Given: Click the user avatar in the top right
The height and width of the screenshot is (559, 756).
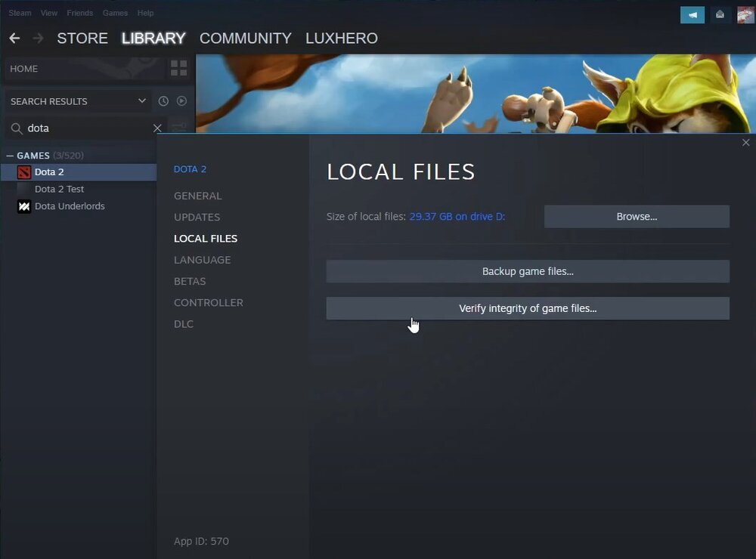Looking at the screenshot, I should [745, 14].
